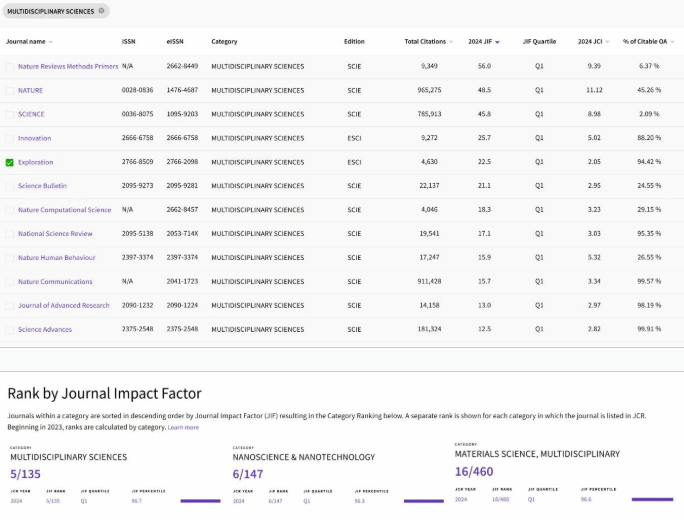Click the JIF Quartile column header
This screenshot has width=684, height=520.
tap(539, 41)
